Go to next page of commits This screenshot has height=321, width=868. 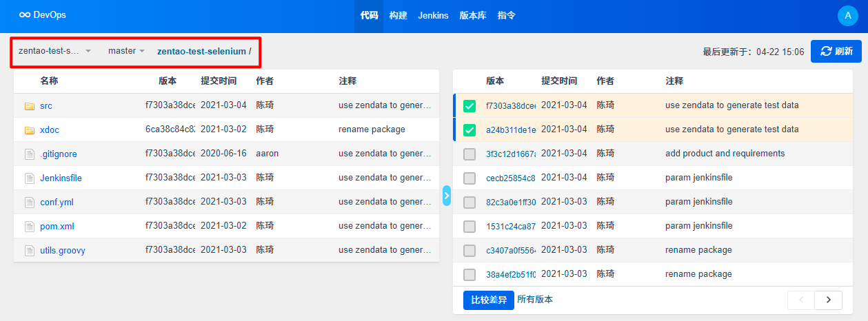[828, 300]
